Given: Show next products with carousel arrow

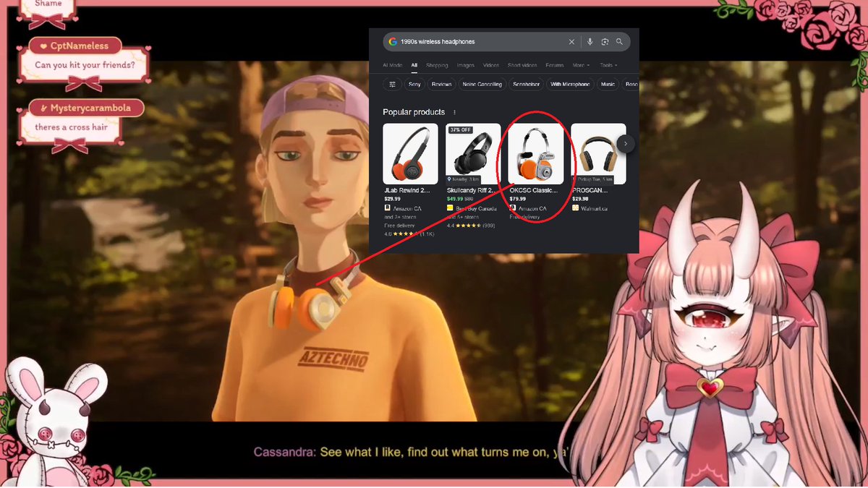Looking at the screenshot, I should 626,144.
